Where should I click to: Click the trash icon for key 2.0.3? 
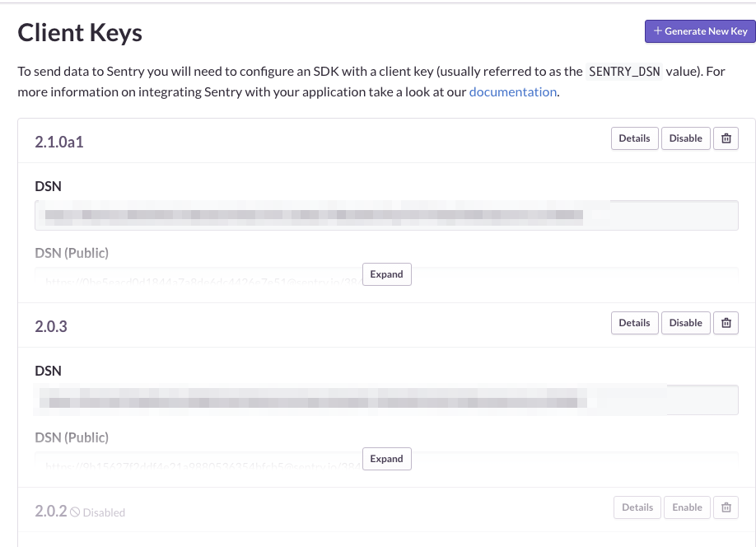point(726,322)
